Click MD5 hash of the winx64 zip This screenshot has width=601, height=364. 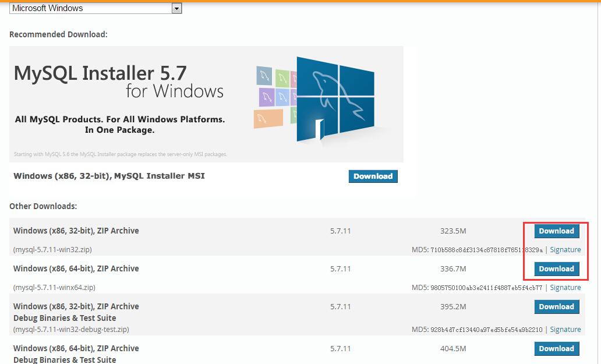coord(486,288)
